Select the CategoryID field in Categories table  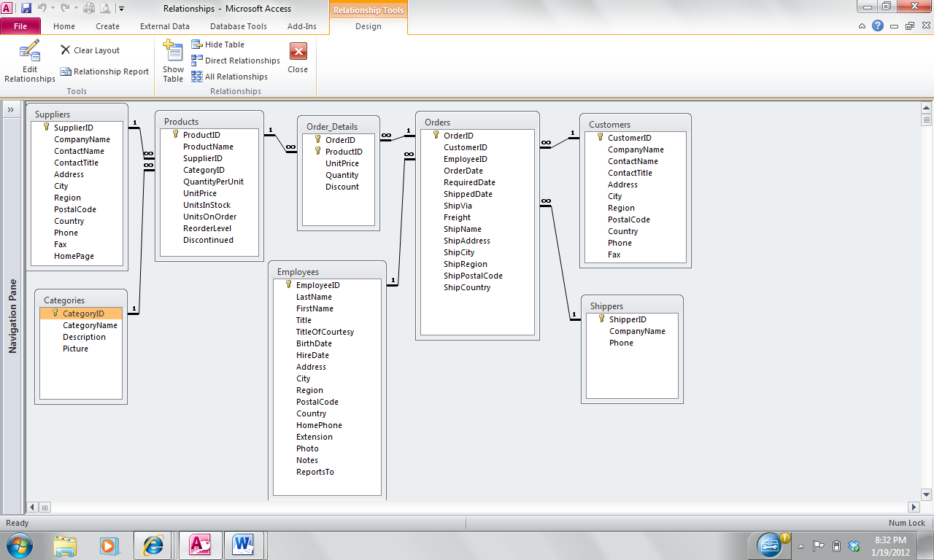coord(81,314)
